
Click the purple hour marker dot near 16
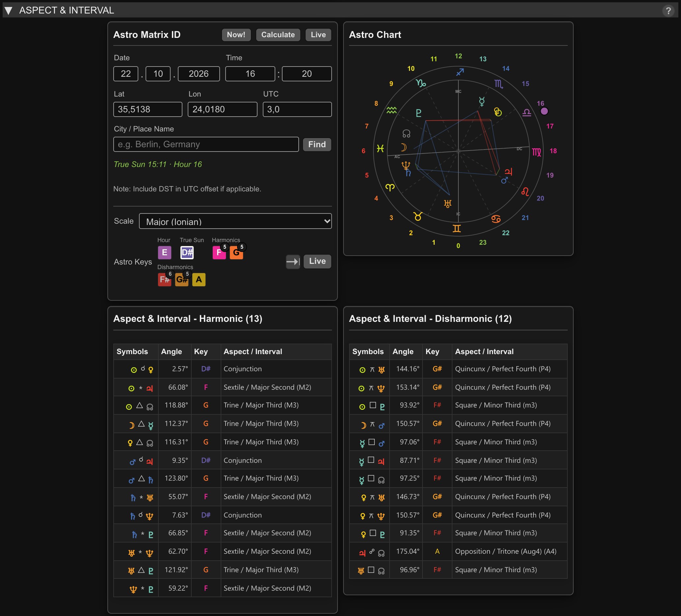click(544, 111)
